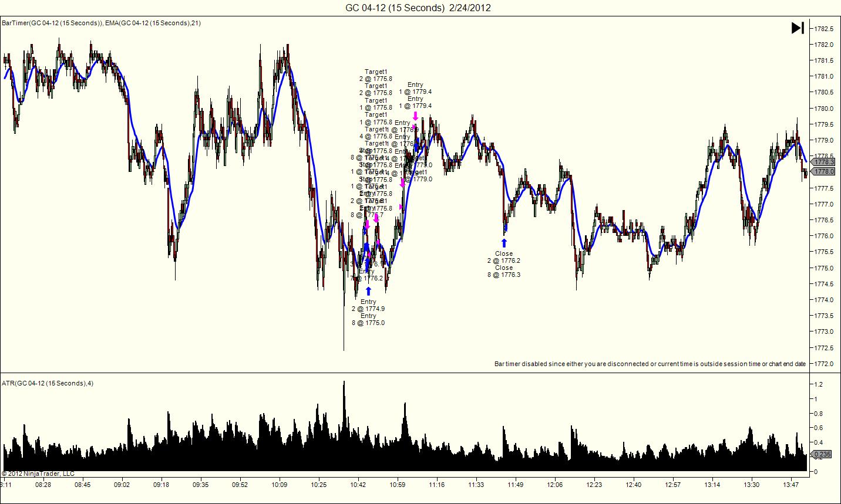
Task: Click the 1782.5 price axis label
Action: point(824,29)
